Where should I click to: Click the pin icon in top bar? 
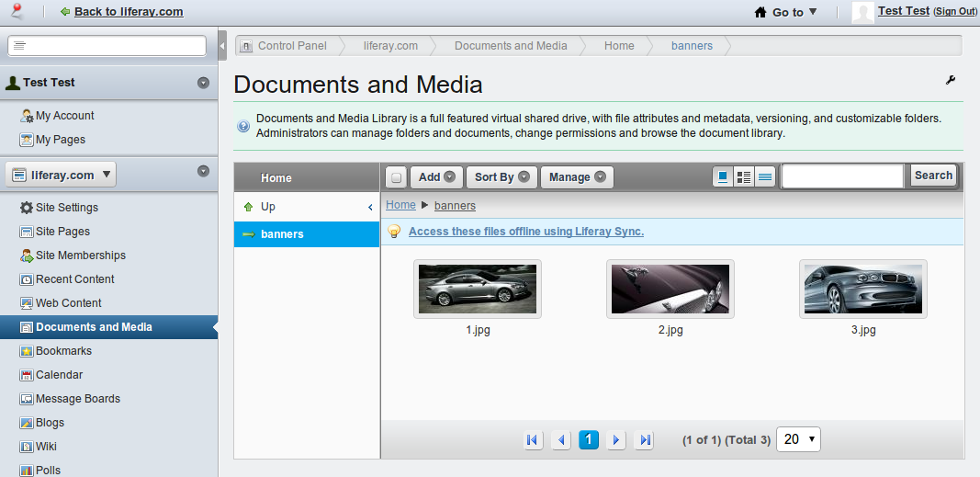(16, 11)
